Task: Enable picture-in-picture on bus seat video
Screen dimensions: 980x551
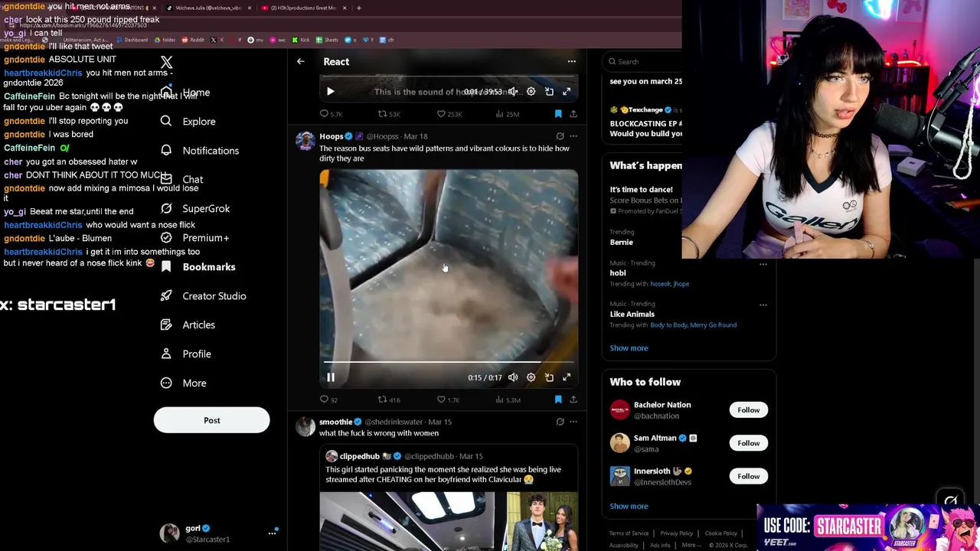Action: [x=549, y=377]
